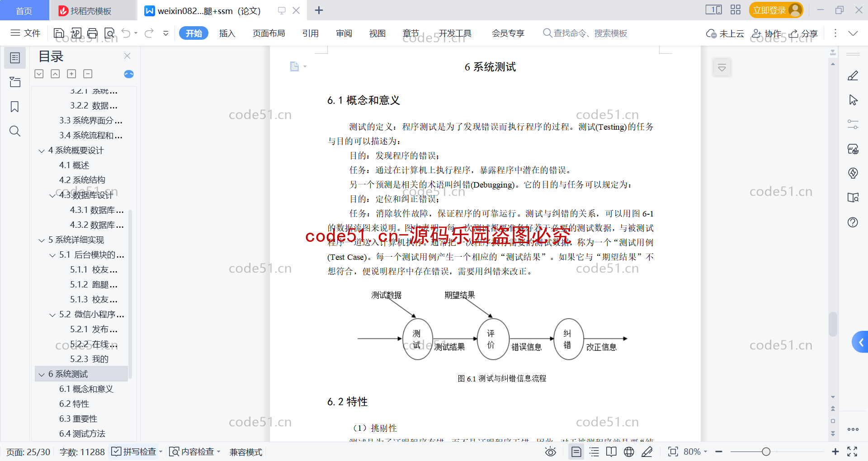
Task: Collapse the 4.3 数据库设计 node
Action: (x=52, y=195)
